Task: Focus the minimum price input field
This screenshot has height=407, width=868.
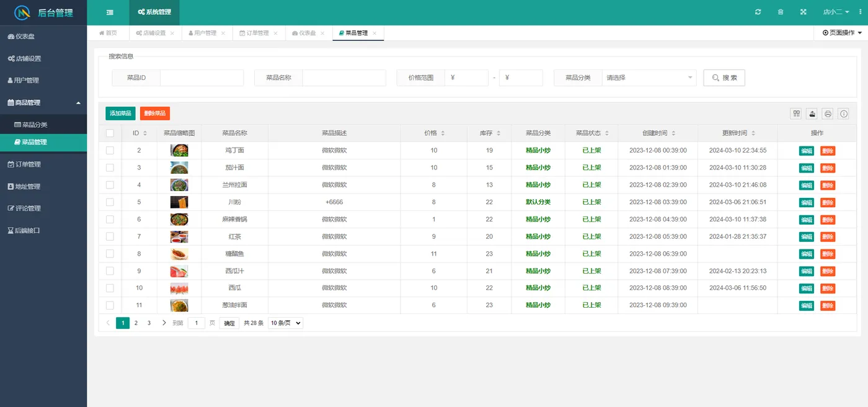Action: [x=467, y=78]
